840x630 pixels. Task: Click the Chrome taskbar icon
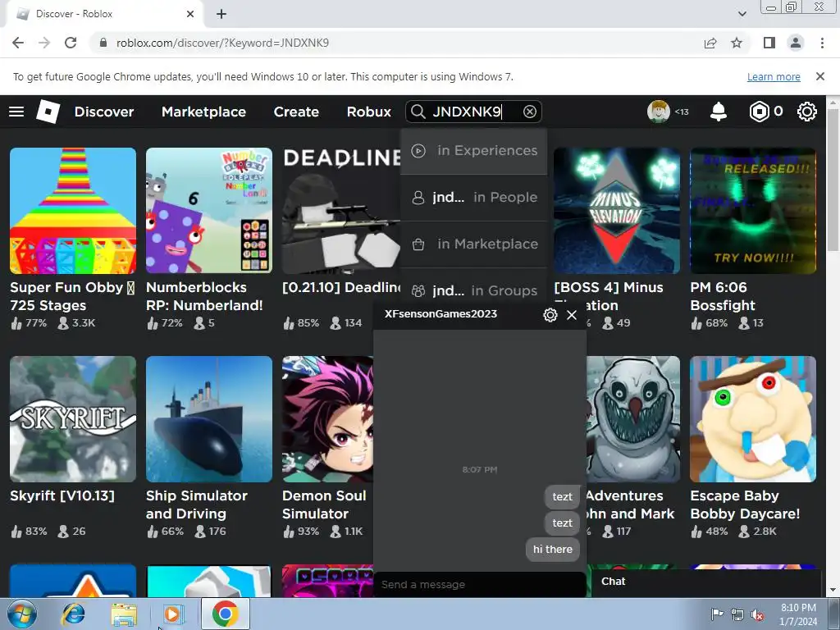click(225, 614)
